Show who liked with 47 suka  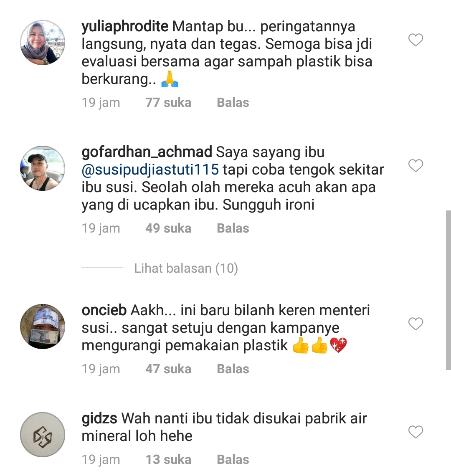[168, 369]
